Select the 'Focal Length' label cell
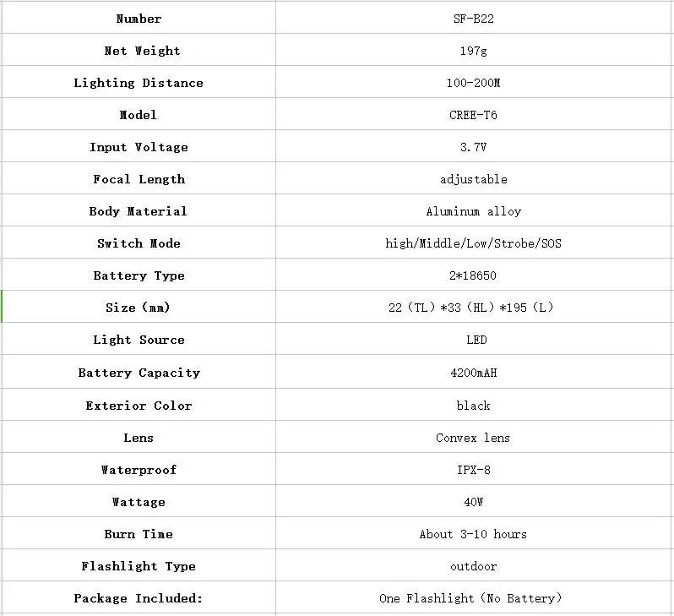 pyautogui.click(x=139, y=178)
